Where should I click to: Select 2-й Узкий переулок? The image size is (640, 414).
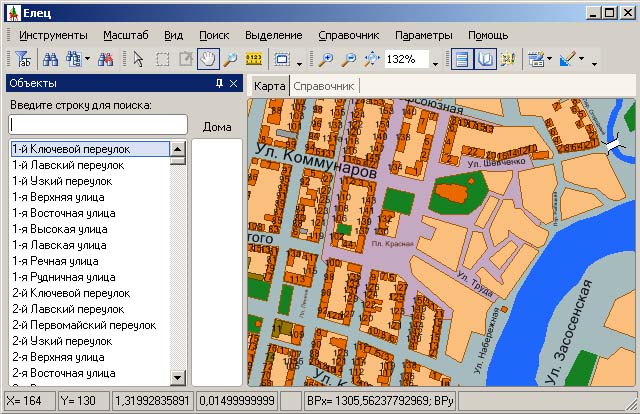tap(90, 341)
